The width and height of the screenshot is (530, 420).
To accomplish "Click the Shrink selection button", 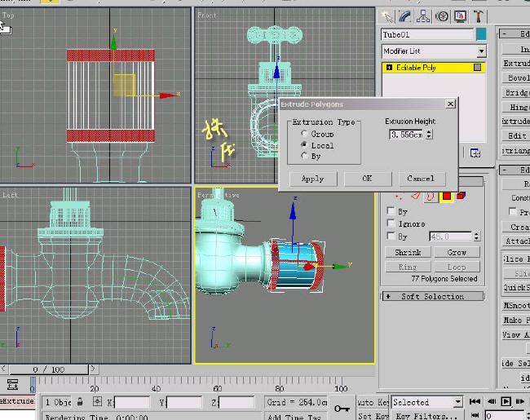I will point(408,252).
